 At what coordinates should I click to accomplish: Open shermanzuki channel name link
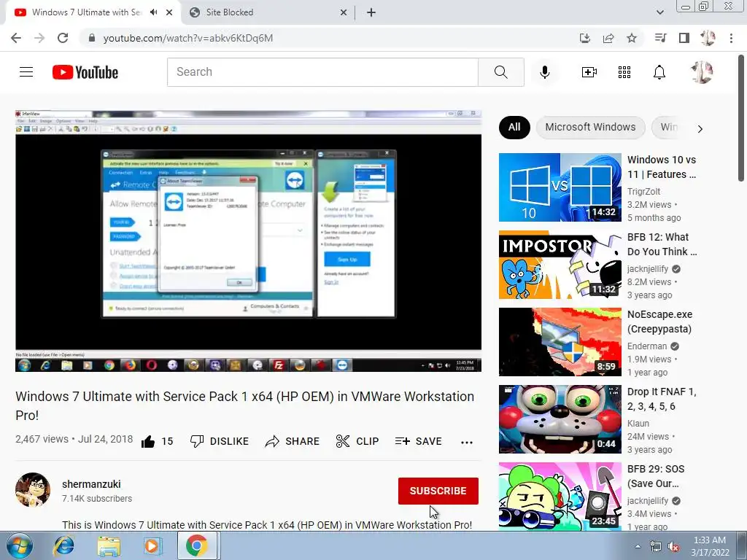(x=91, y=484)
